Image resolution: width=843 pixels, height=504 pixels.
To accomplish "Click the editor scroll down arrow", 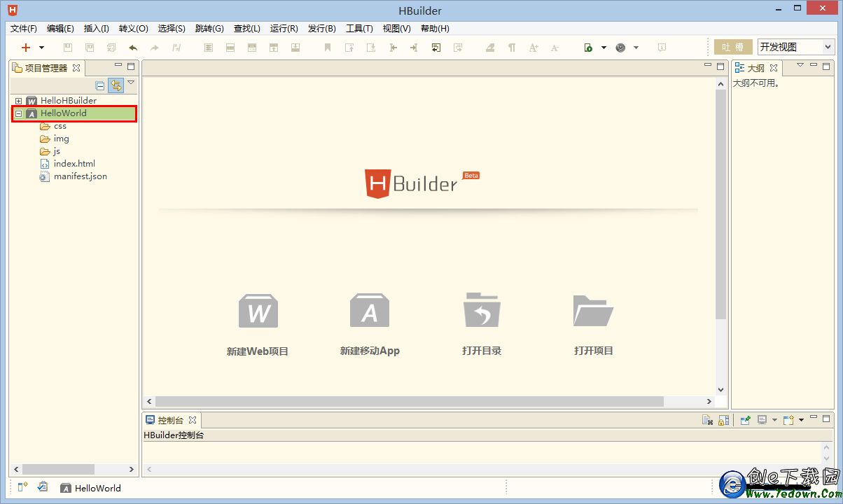I will coord(721,390).
